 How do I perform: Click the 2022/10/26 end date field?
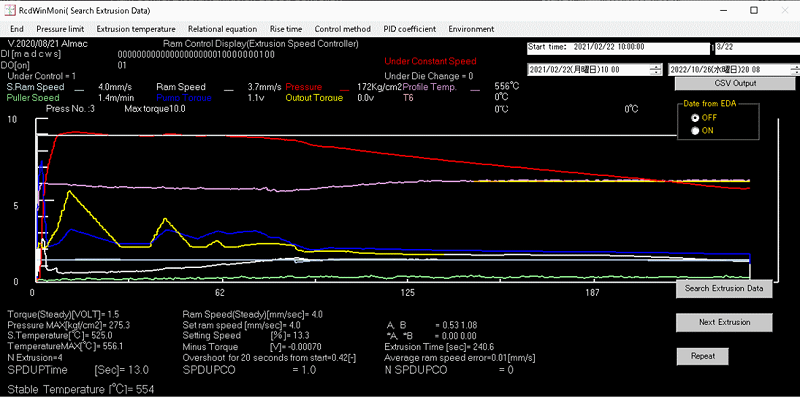pyautogui.click(x=728, y=69)
